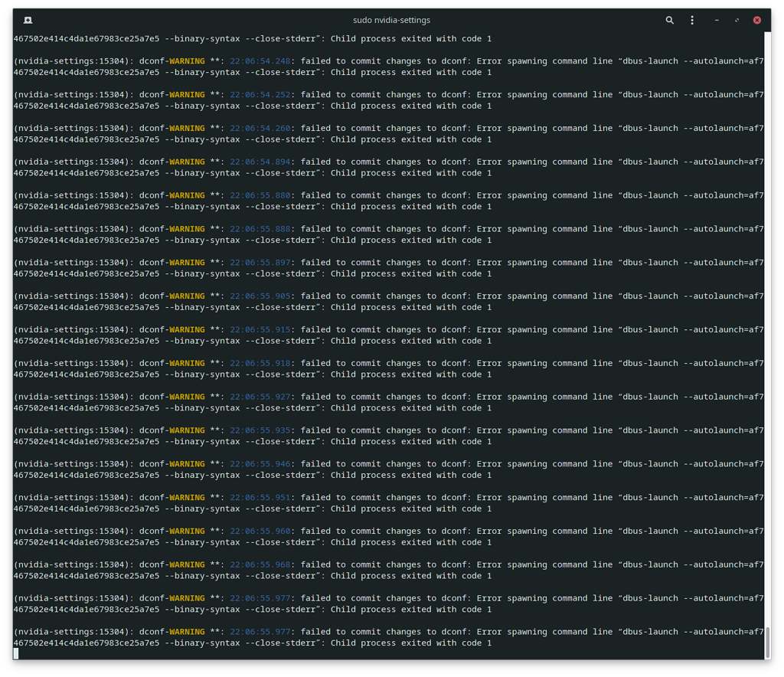Open the three-dot menu in the header bar
Viewport: 784px width, 677px height.
tap(691, 20)
